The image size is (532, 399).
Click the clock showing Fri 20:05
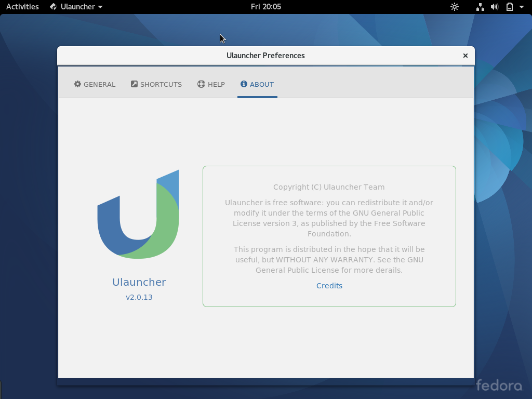click(x=266, y=7)
